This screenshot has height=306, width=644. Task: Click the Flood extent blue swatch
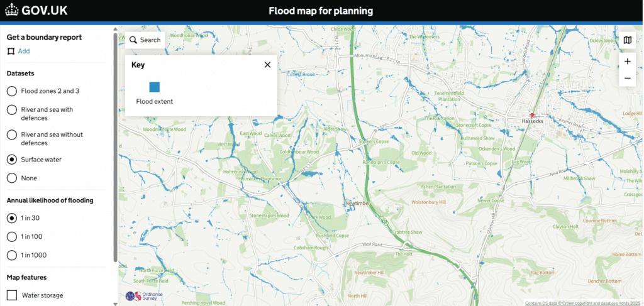coord(154,87)
